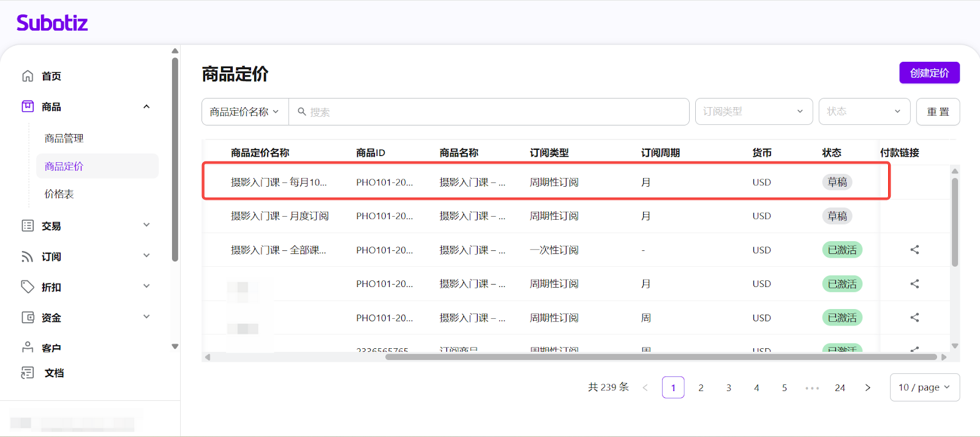Click the 折扣 tag icon in sidebar

coord(28,287)
